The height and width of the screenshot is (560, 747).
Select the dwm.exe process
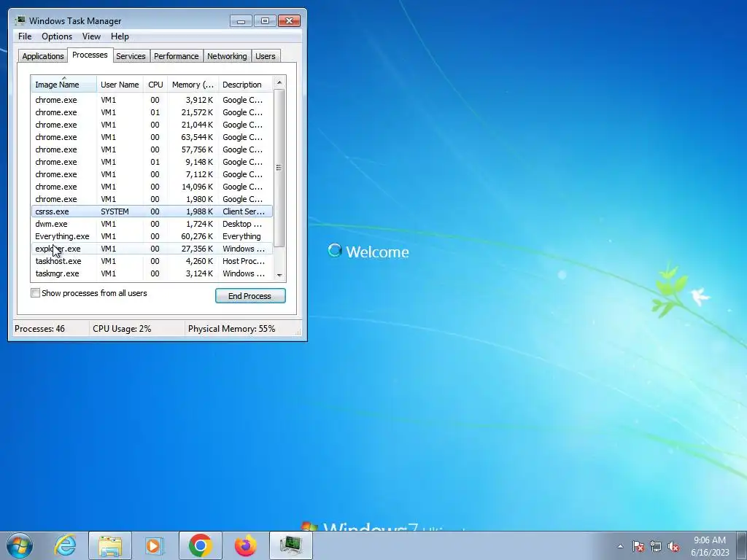pos(152,224)
